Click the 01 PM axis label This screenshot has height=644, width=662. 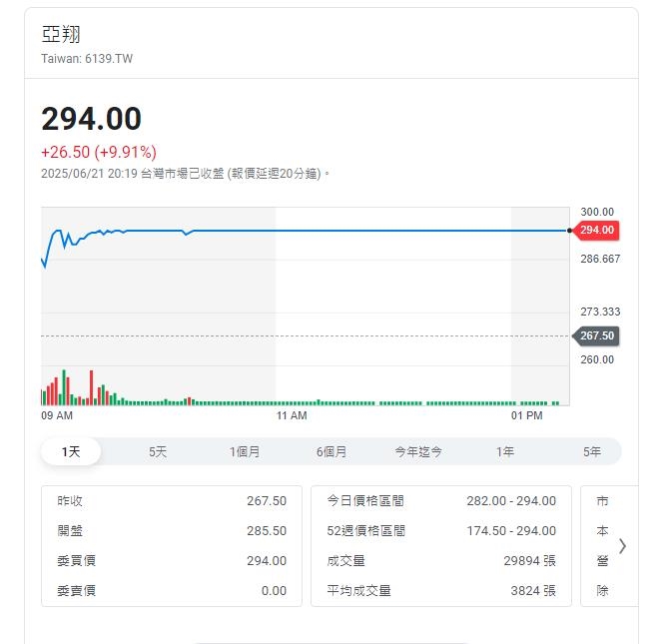click(x=526, y=415)
